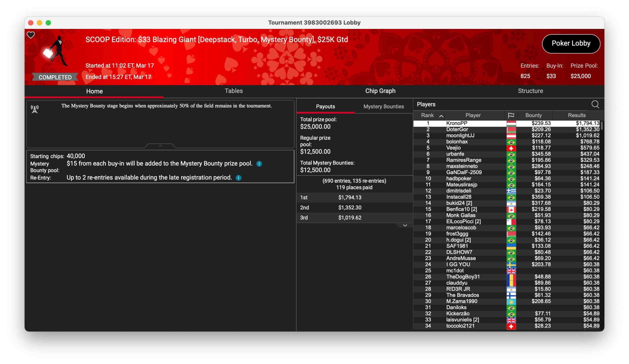Viewport: 629px width, 364px height.
Task: Click the Re-Entry info icon
Action: [x=238, y=178]
